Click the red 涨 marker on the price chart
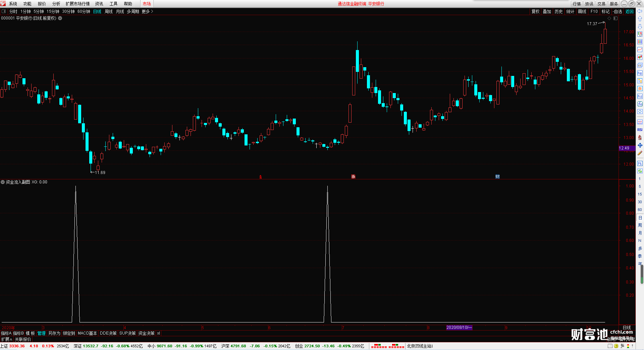Image resolution: width=644 pixels, height=350 pixels. pyautogui.click(x=353, y=177)
